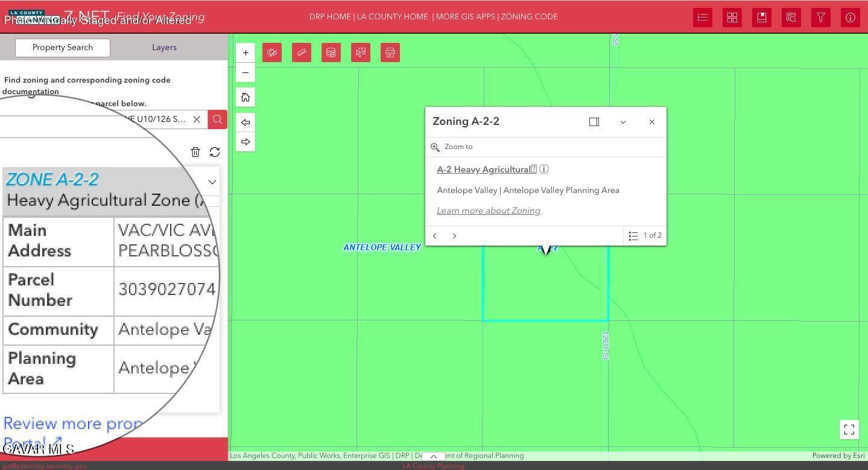Dock the Zoning A-2-2 popup

coord(594,122)
